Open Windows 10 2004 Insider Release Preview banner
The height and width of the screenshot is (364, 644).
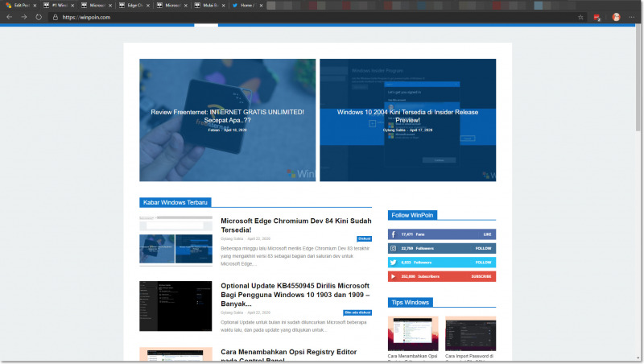408,120
